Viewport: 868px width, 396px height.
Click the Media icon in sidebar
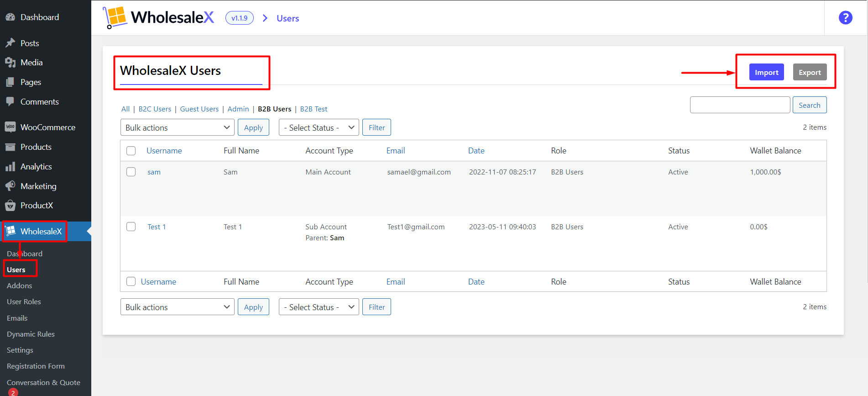click(10, 63)
